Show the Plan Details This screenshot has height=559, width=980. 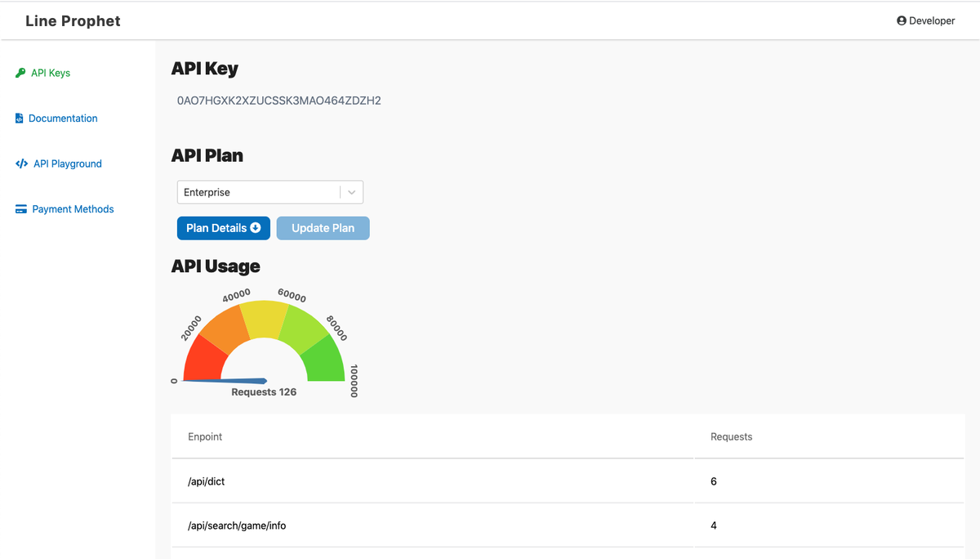coord(224,228)
